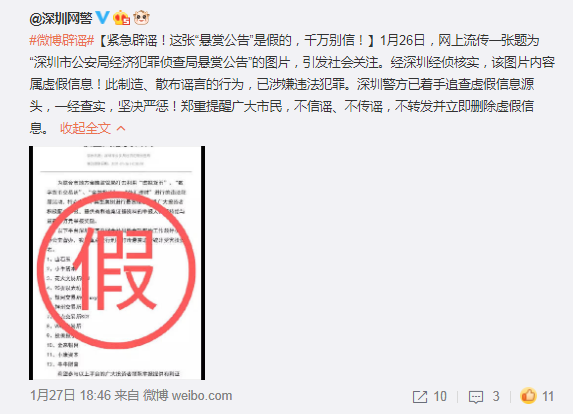The image size is (573, 414).
Task: Open the @深圳网警 profile name
Action: [x=61, y=18]
